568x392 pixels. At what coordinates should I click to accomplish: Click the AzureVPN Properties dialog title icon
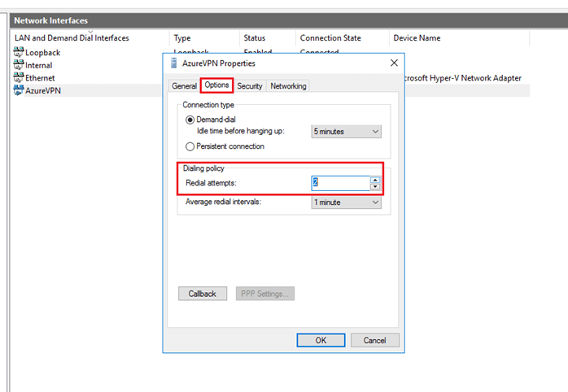(174, 63)
